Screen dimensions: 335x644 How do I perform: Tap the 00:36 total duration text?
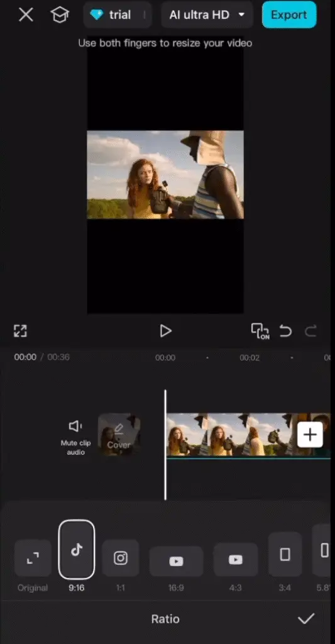58,357
